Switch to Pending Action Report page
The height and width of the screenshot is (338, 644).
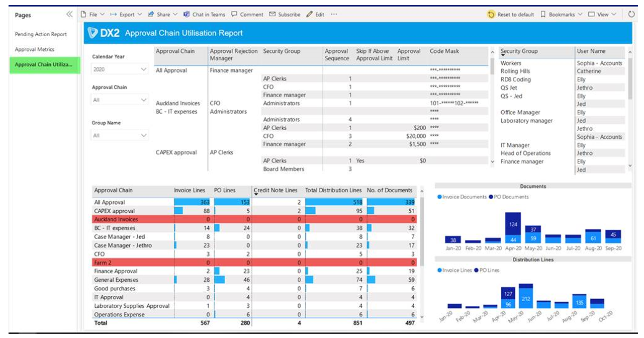click(x=41, y=34)
